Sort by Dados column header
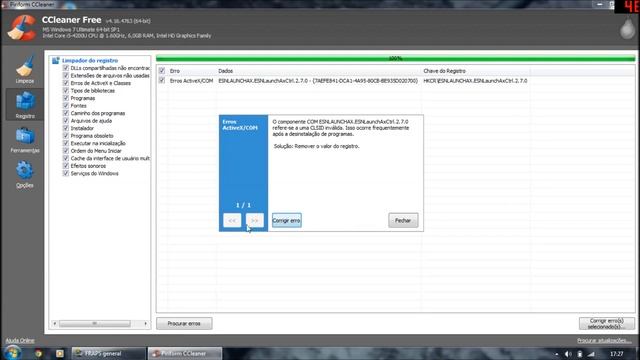The width and height of the screenshot is (640, 360). [x=225, y=71]
